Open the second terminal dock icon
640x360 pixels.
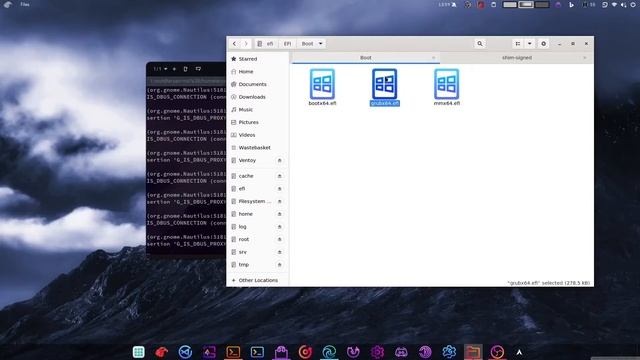(x=257, y=351)
